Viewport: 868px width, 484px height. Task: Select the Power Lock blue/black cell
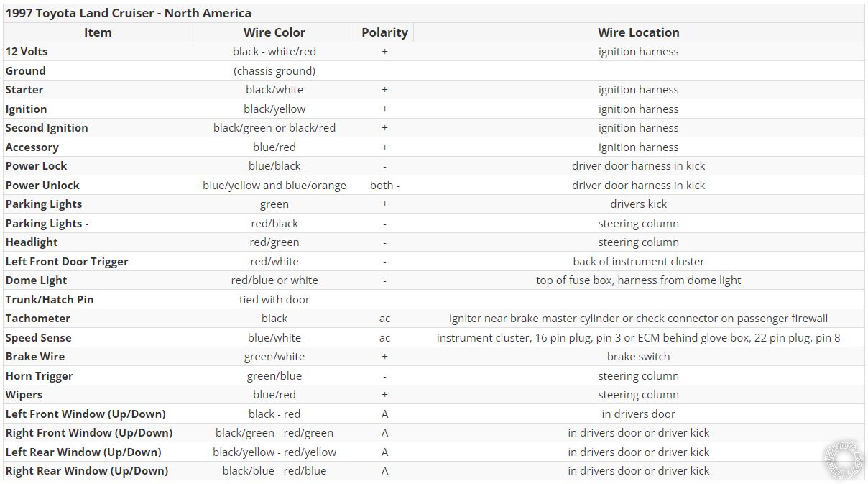click(274, 166)
